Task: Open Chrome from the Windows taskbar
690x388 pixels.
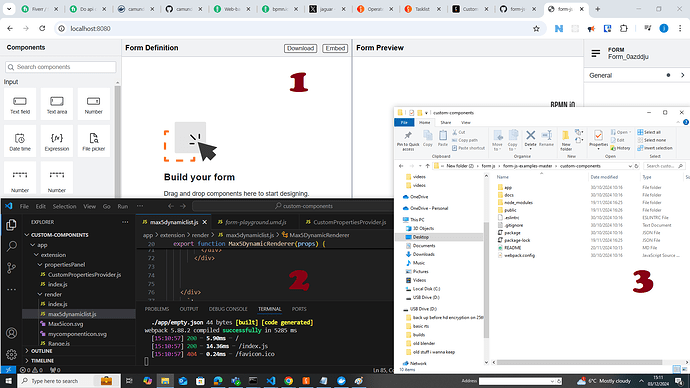Action: [x=288, y=381]
